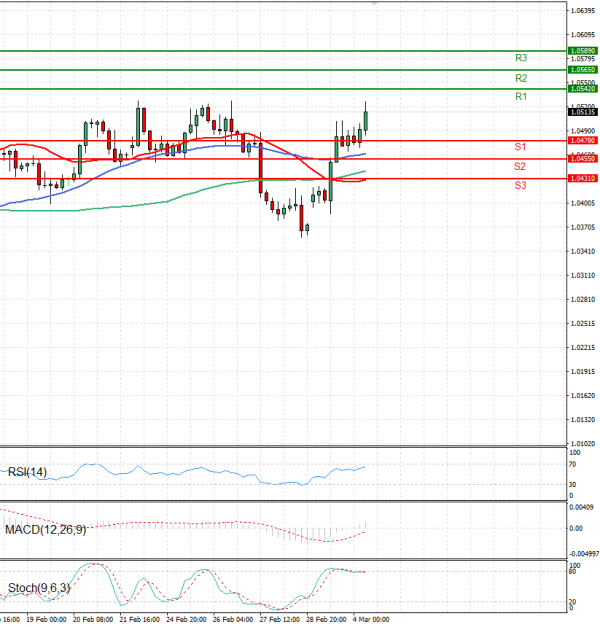Click the 20 Feb 08:00 time label

click(93, 619)
